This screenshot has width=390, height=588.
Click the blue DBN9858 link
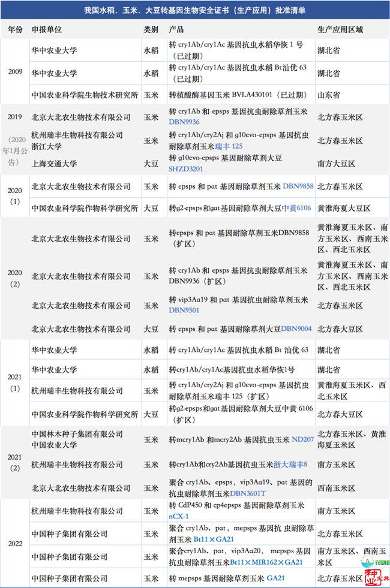coord(298,186)
